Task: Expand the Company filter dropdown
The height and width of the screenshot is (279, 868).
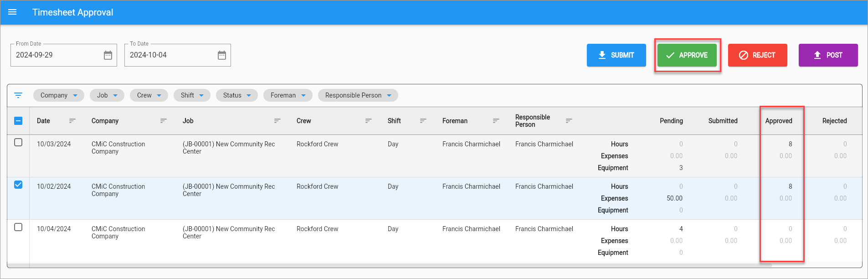Action: [59, 95]
